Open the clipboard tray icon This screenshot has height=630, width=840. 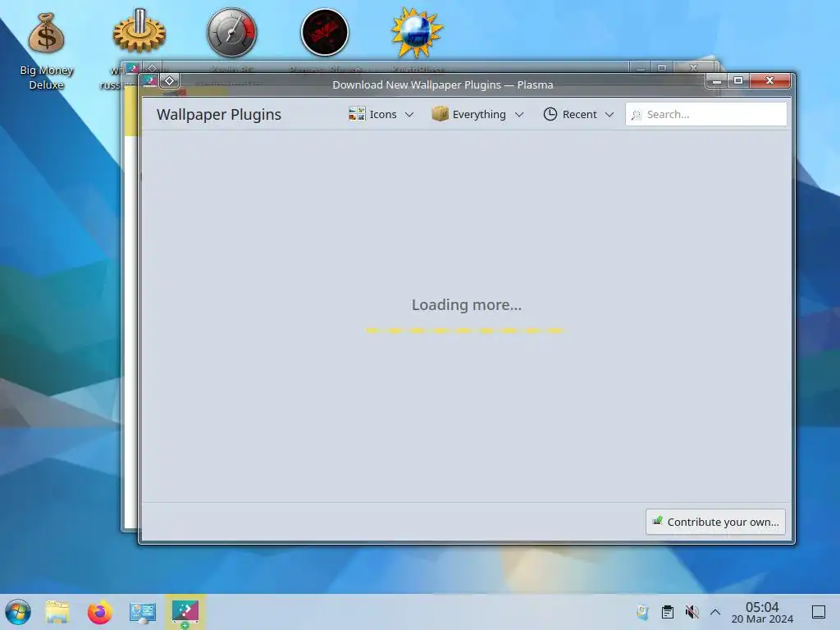tap(668, 612)
